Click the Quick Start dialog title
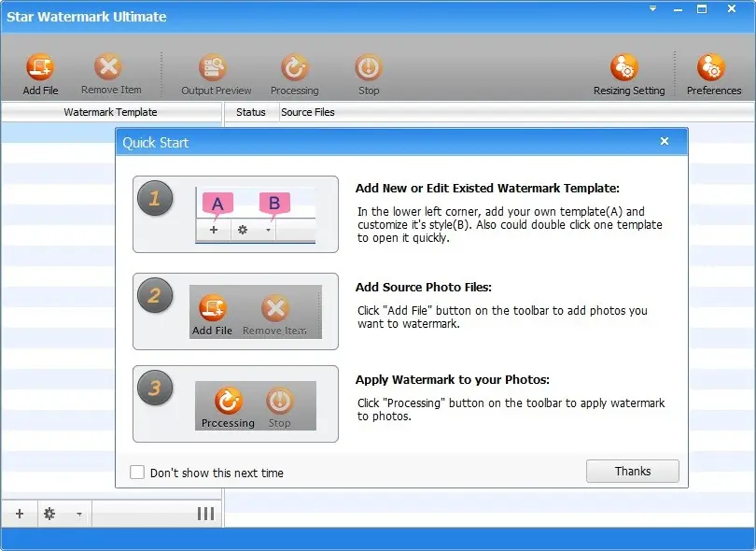 [x=155, y=143]
